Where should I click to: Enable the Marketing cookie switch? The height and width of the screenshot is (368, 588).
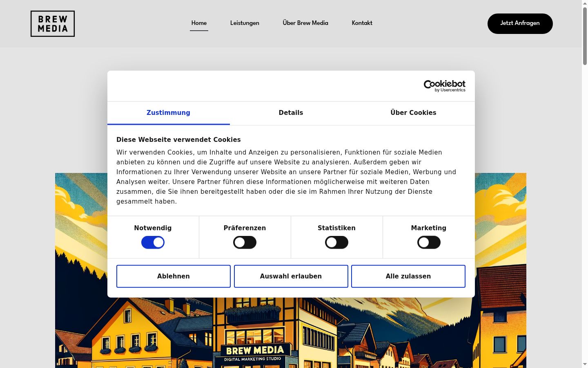(429, 242)
